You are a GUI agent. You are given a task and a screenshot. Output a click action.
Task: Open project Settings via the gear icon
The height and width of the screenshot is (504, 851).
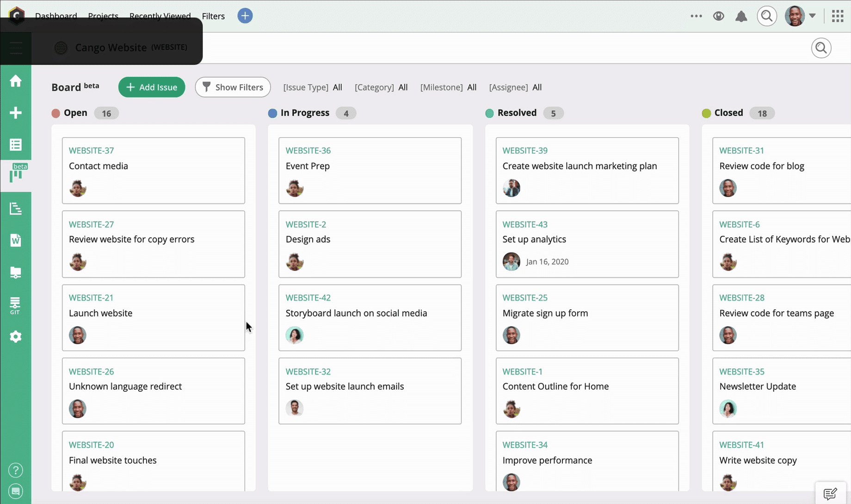[16, 336]
